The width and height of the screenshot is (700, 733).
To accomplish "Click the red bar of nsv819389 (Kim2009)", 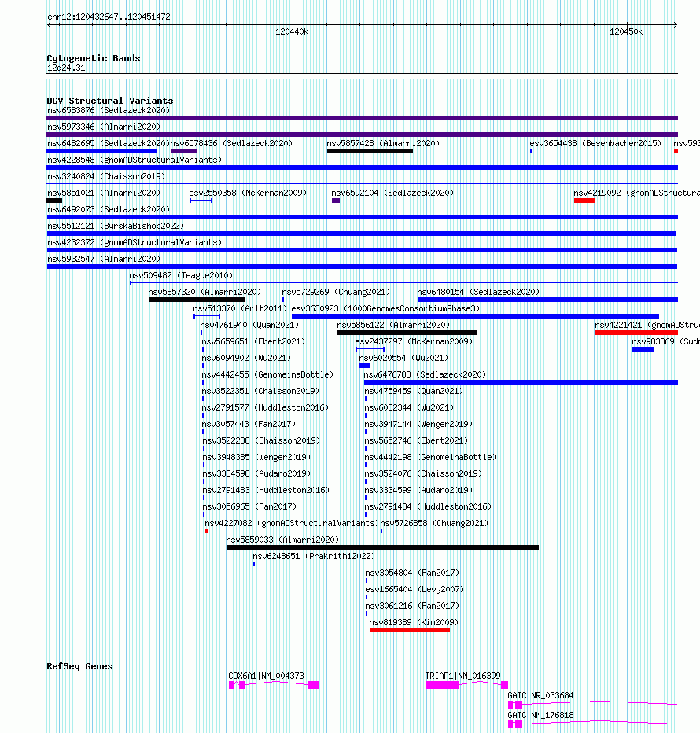I will coord(410,630).
